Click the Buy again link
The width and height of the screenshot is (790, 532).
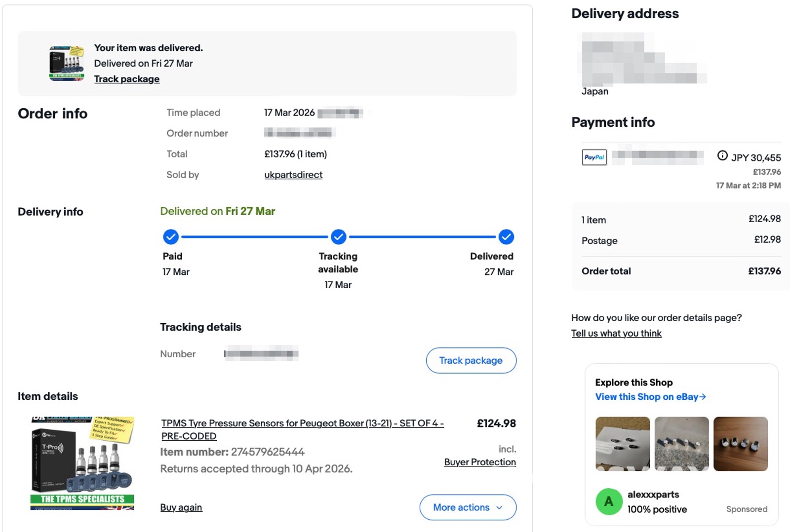coord(181,507)
